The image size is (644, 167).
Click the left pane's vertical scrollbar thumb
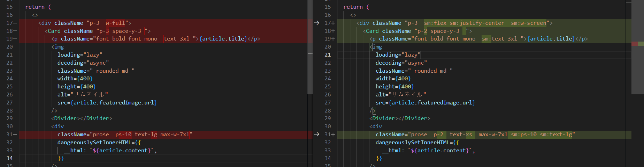pos(310,47)
